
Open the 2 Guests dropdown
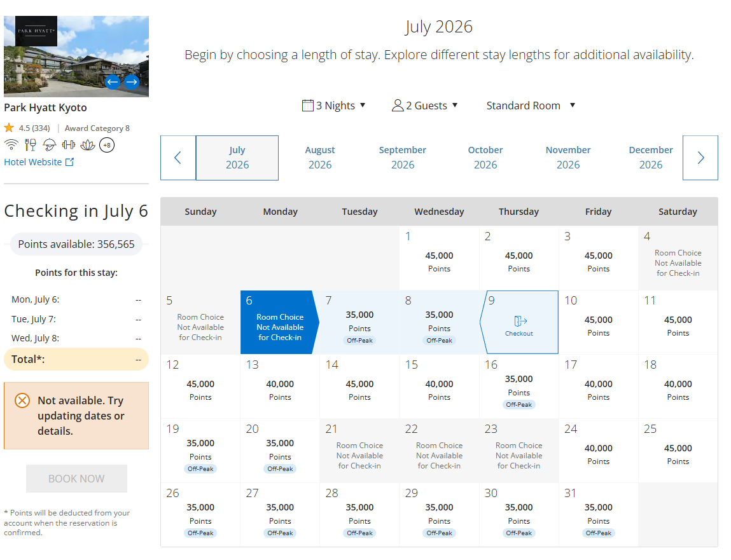(425, 106)
